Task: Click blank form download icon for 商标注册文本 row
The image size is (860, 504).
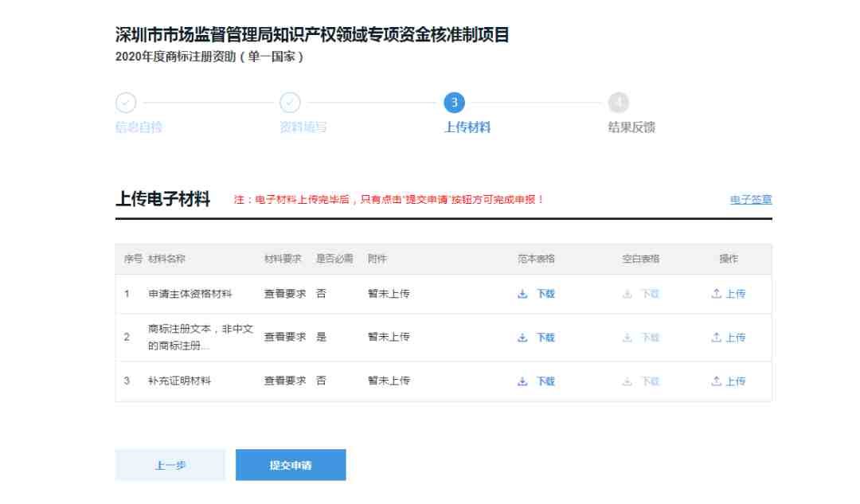Action: point(627,338)
